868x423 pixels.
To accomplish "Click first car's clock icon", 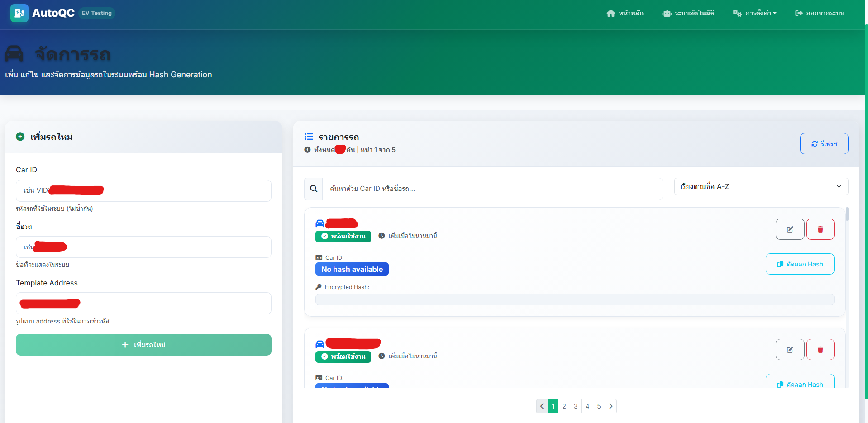I will [x=382, y=236].
